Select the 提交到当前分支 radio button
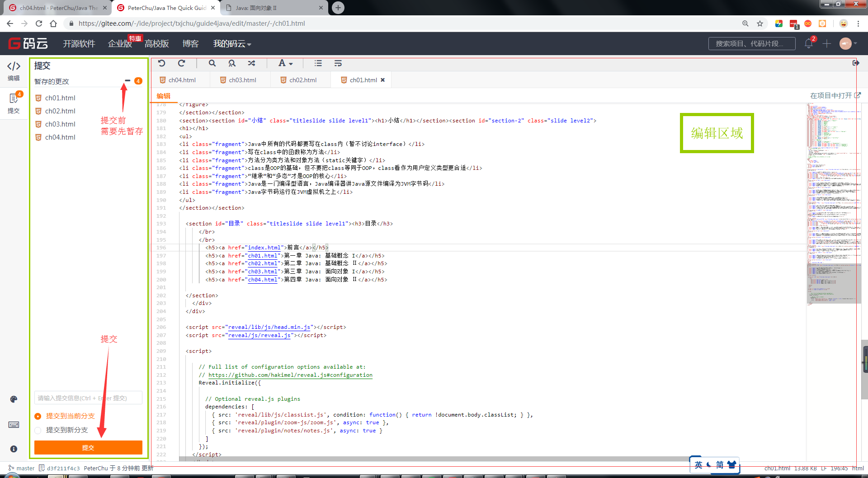The height and width of the screenshot is (478, 868). [x=38, y=416]
